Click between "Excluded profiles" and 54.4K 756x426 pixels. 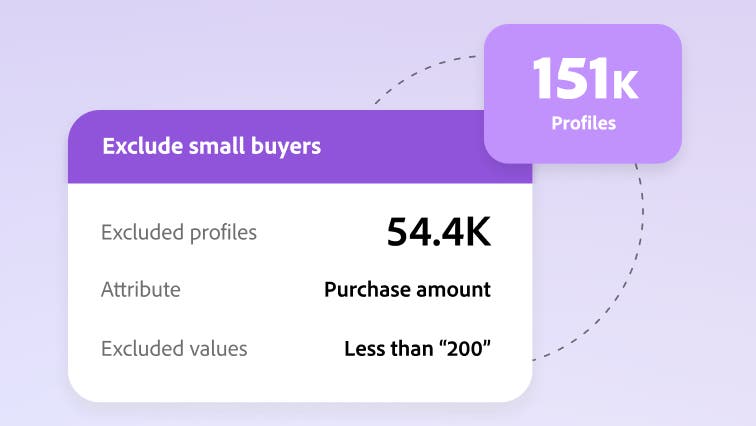tap(320, 233)
